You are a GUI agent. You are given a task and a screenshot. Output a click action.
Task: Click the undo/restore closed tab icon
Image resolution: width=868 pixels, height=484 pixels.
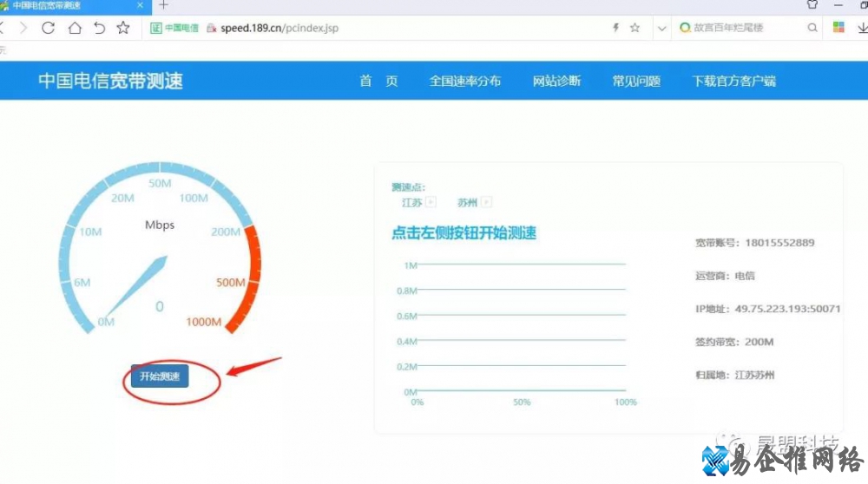point(99,28)
